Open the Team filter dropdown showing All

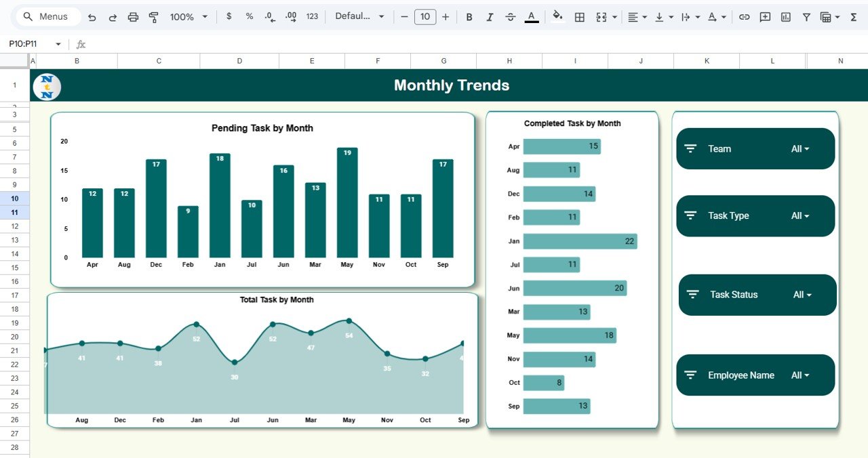click(x=801, y=148)
